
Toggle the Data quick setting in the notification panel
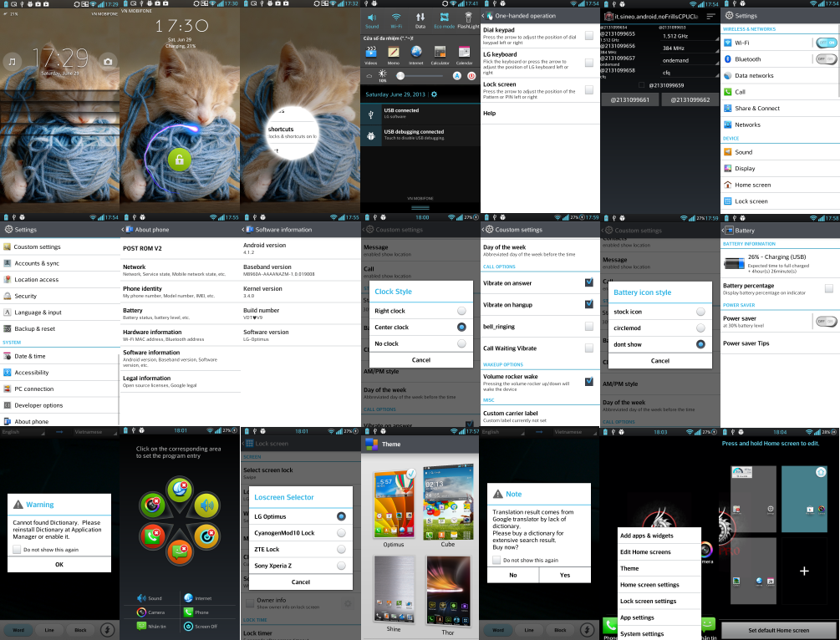[420, 20]
